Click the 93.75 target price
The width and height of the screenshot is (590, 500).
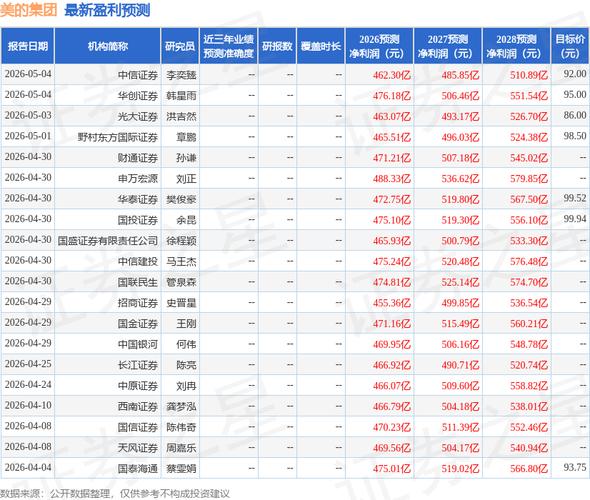pyautogui.click(x=575, y=467)
